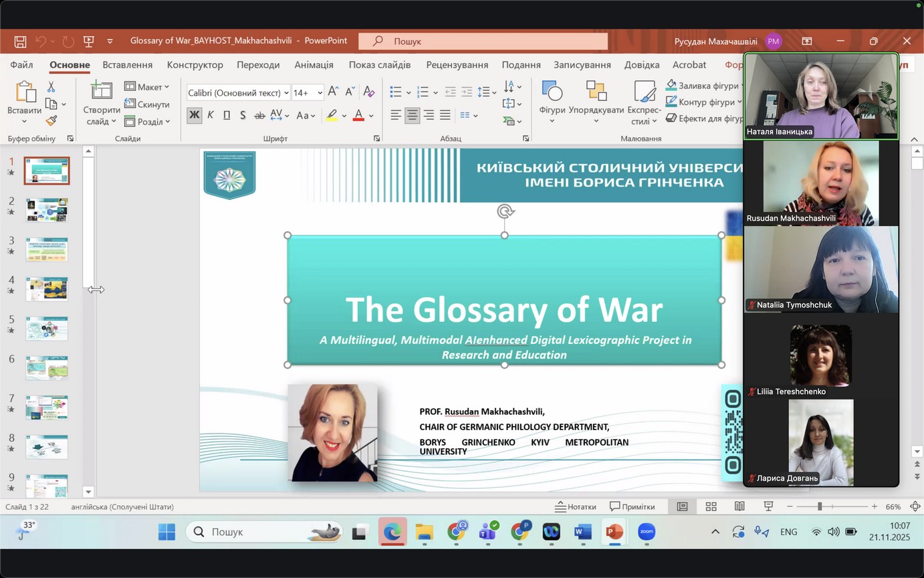The height and width of the screenshot is (578, 924).
Task: Toggle center text alignment
Action: (x=413, y=115)
